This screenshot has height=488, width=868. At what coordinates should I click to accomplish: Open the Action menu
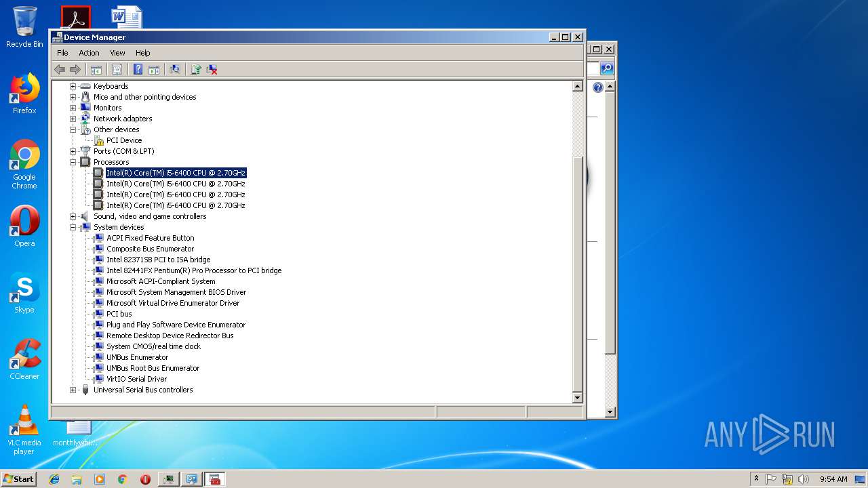point(89,53)
